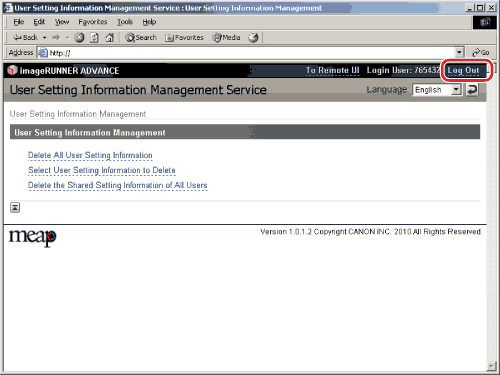
Task: Click the History icon in toolbar
Action: (x=253, y=38)
